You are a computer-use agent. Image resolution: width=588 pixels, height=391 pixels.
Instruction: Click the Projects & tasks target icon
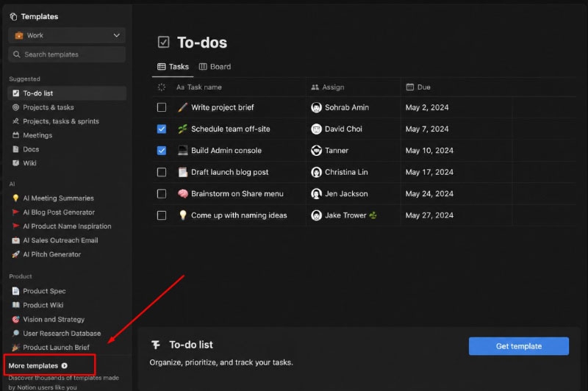pos(15,107)
